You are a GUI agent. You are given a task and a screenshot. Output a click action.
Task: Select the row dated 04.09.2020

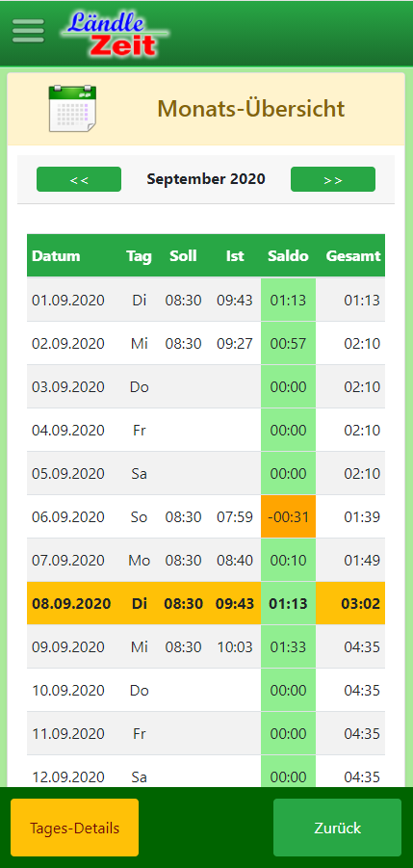coord(206,430)
